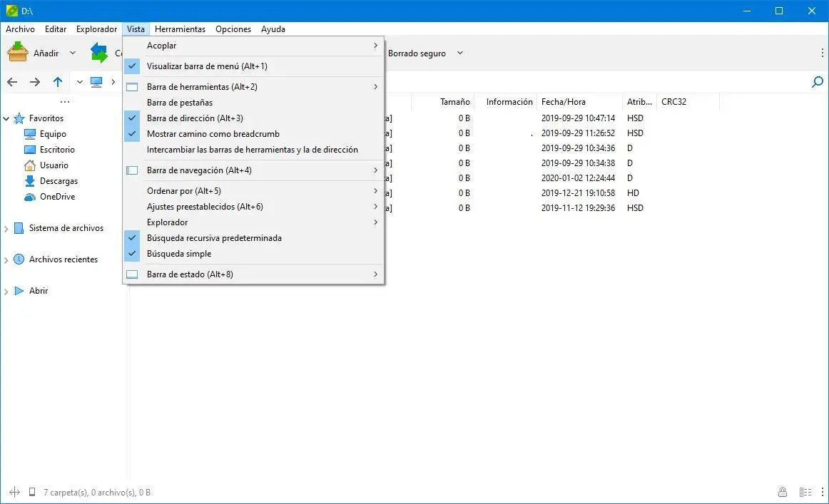Click the Borrado seguro button

417,53
